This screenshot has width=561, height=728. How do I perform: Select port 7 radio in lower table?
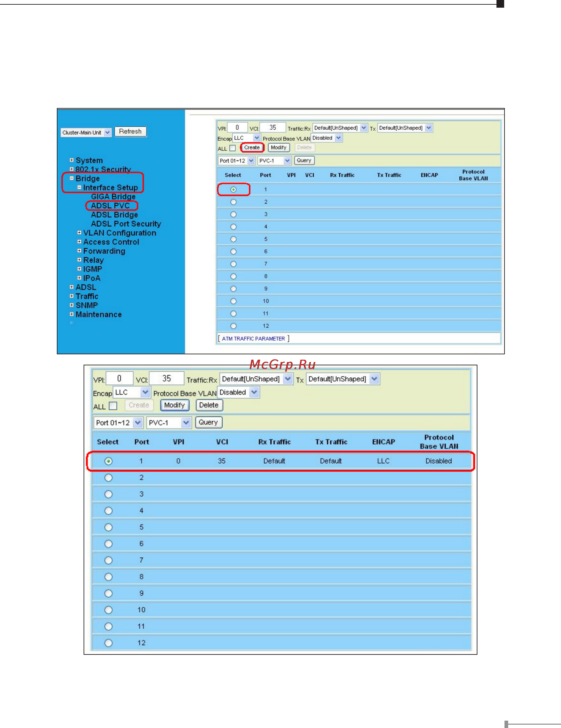pos(108,561)
